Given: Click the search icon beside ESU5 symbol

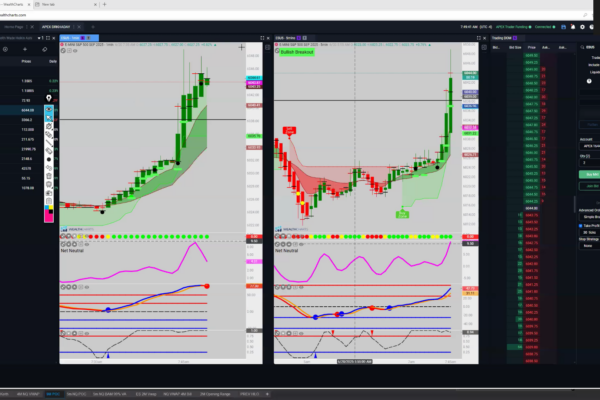Looking at the screenshot, I should click(x=582, y=47).
